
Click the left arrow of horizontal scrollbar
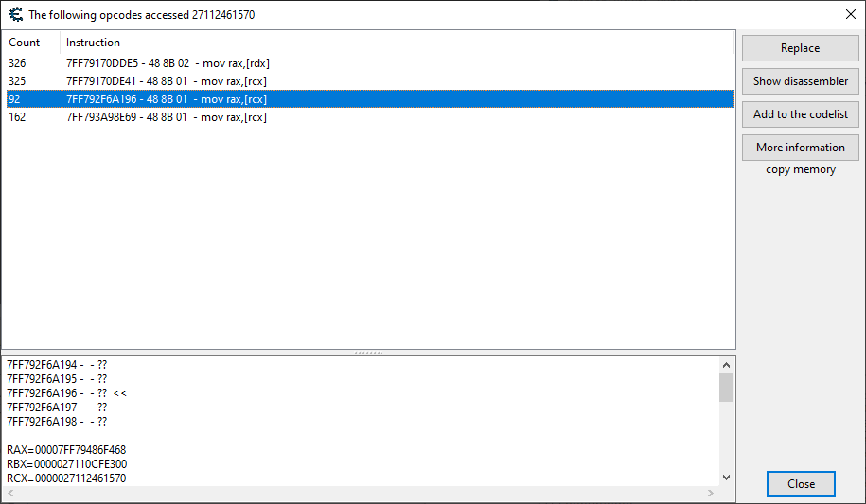point(10,494)
